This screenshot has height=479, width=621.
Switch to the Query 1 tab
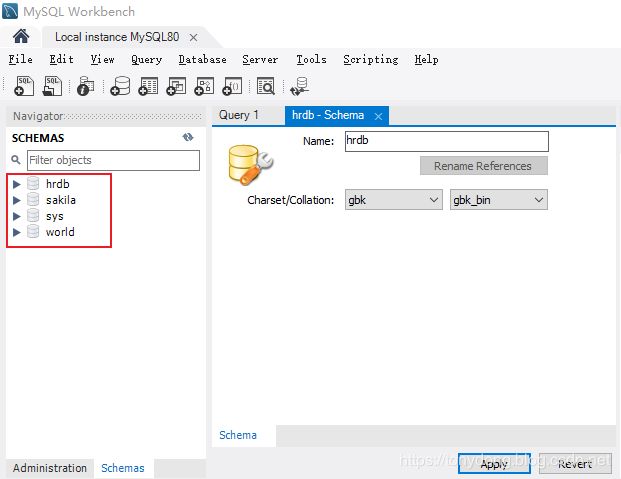pos(238,115)
